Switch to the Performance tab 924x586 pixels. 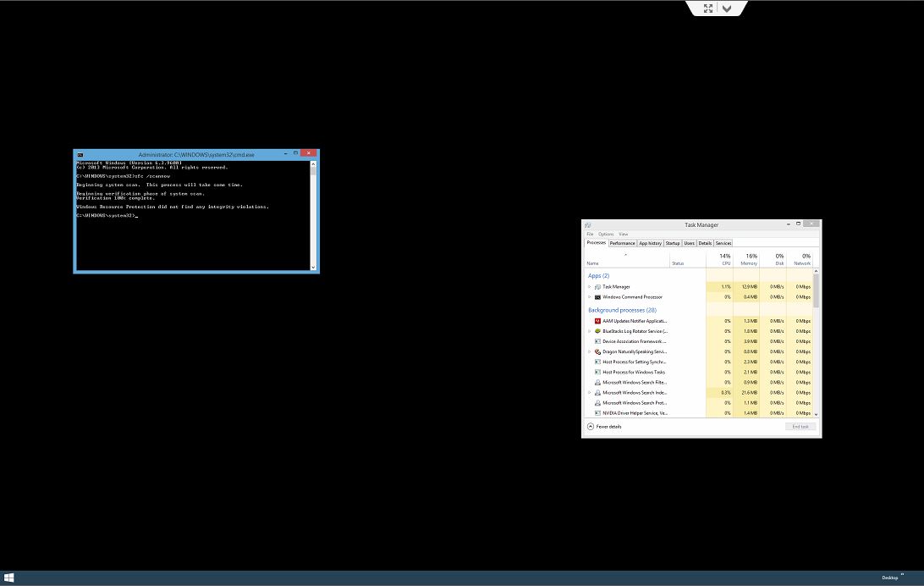[x=622, y=243]
